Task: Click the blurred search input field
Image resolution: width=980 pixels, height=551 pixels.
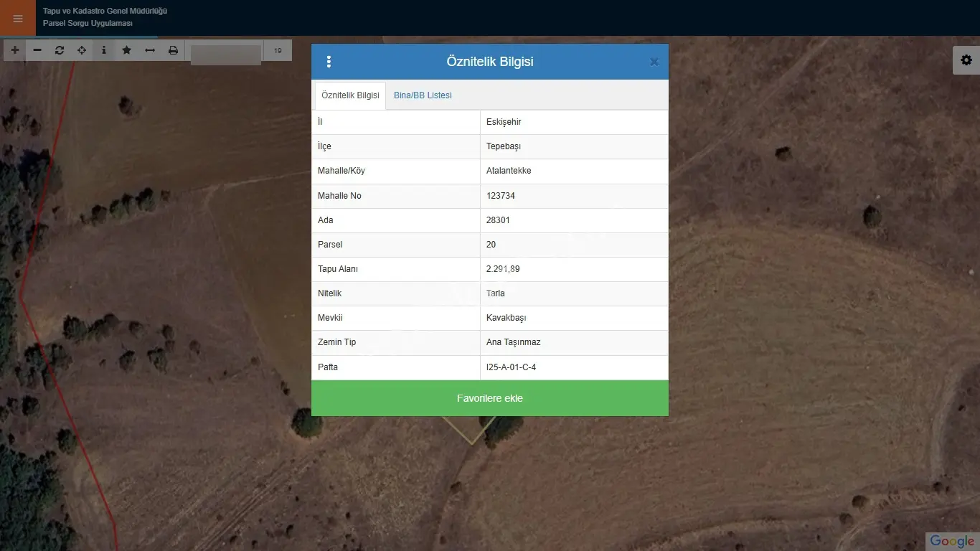Action: 226,55
